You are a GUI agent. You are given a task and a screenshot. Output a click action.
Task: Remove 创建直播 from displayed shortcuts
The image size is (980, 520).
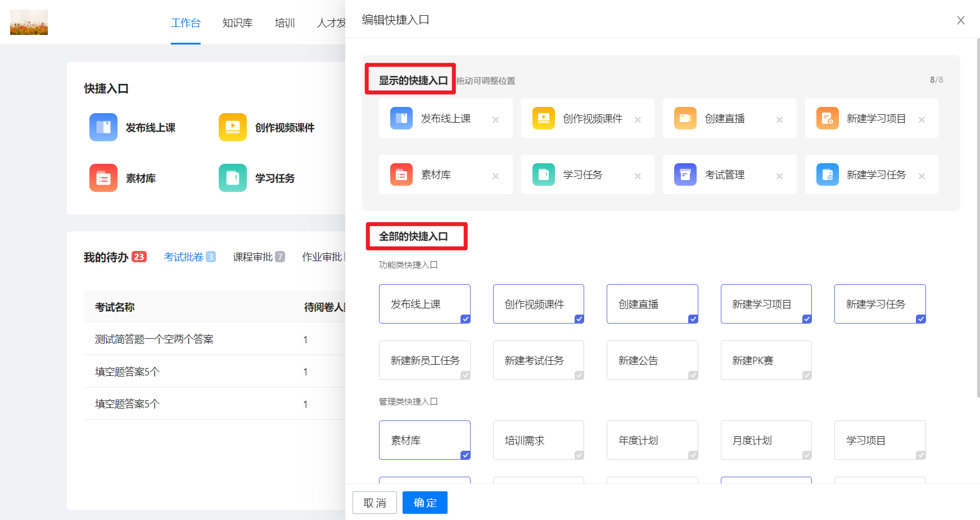(779, 120)
